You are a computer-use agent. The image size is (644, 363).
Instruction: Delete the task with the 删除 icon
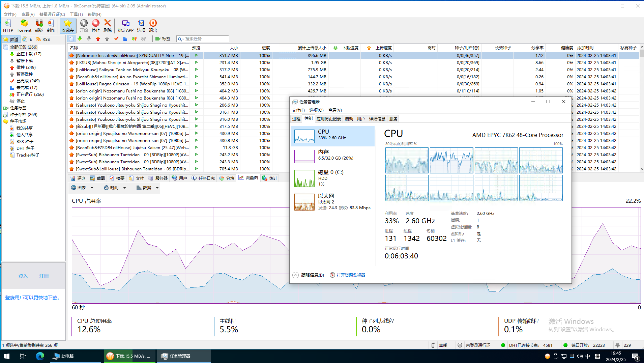pos(108,26)
